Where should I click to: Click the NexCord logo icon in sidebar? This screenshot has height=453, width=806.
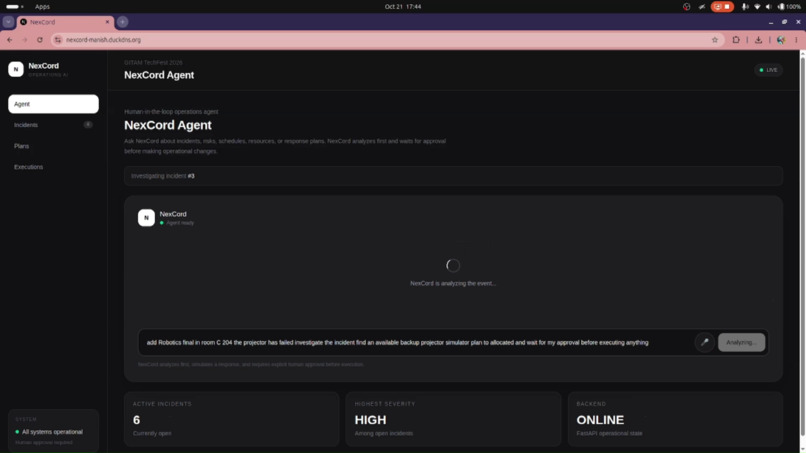pyautogui.click(x=16, y=69)
